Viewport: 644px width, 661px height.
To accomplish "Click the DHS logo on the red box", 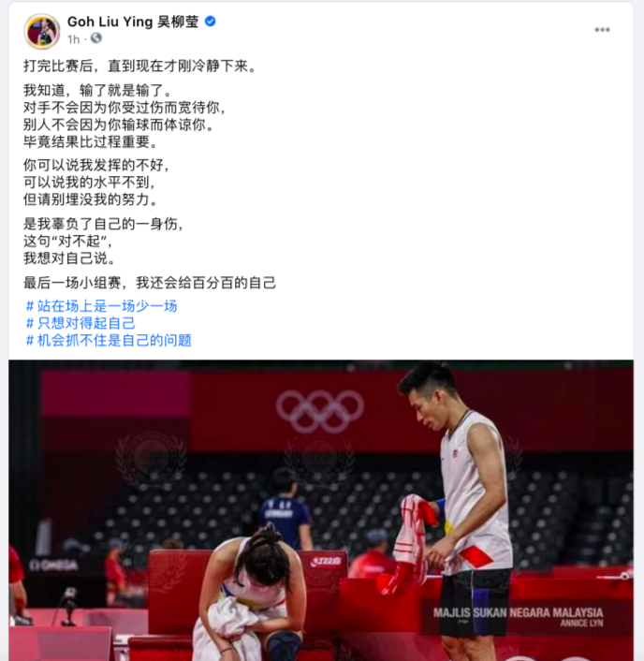I will [325, 562].
